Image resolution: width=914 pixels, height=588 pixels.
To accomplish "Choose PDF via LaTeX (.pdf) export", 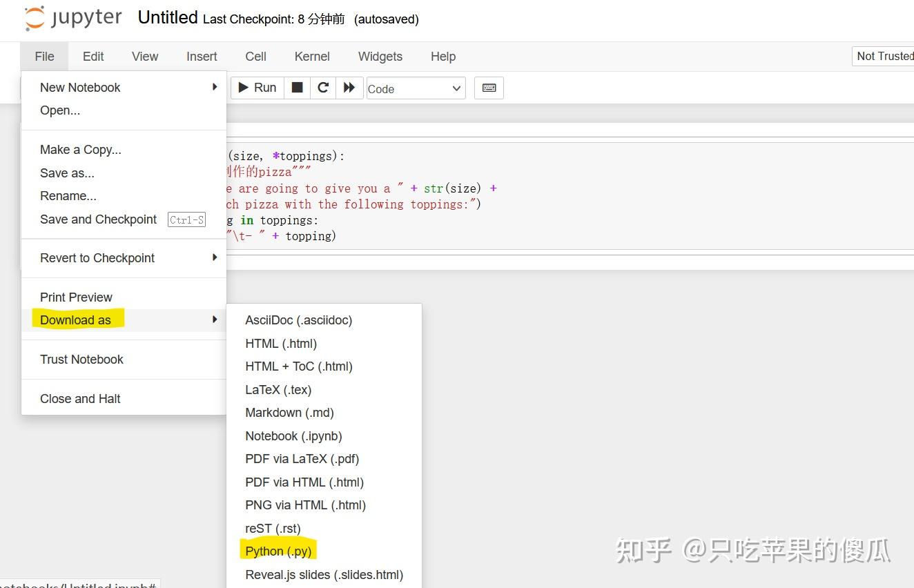I will pyautogui.click(x=302, y=458).
